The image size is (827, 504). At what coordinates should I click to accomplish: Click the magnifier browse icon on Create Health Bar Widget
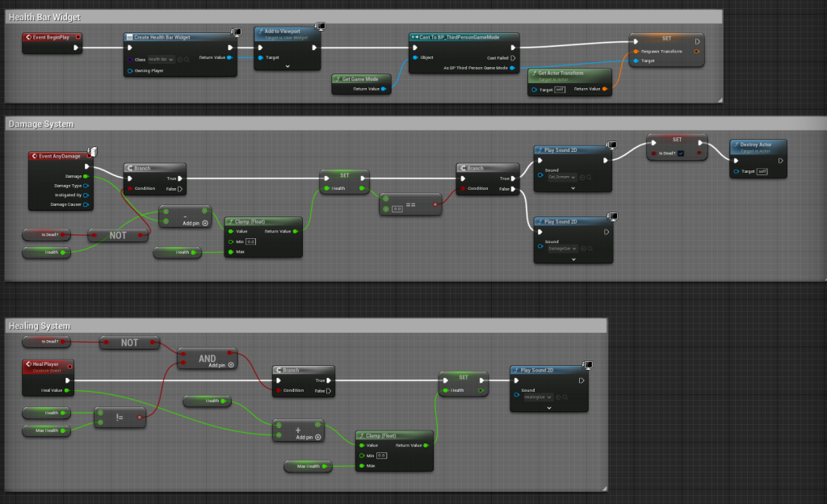(x=187, y=59)
